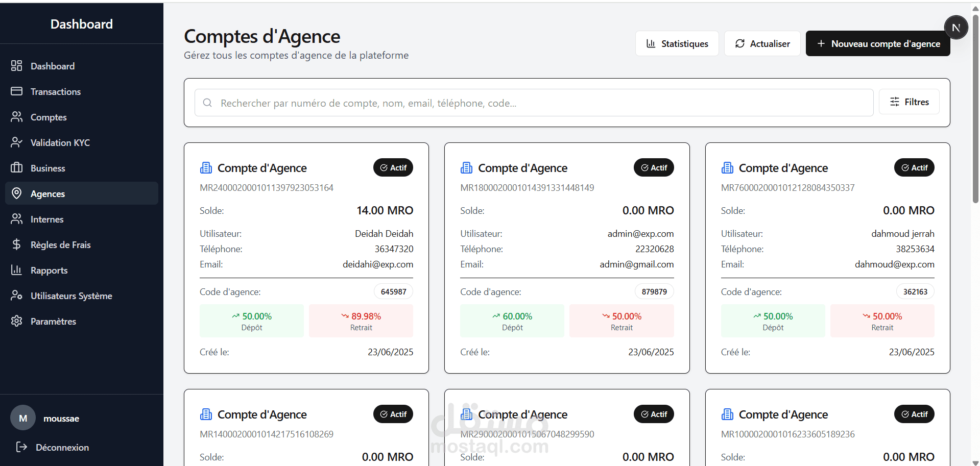Screen dimensions: 980x466
Task: Click the sliders icon on Filtres button
Action: coord(895,102)
